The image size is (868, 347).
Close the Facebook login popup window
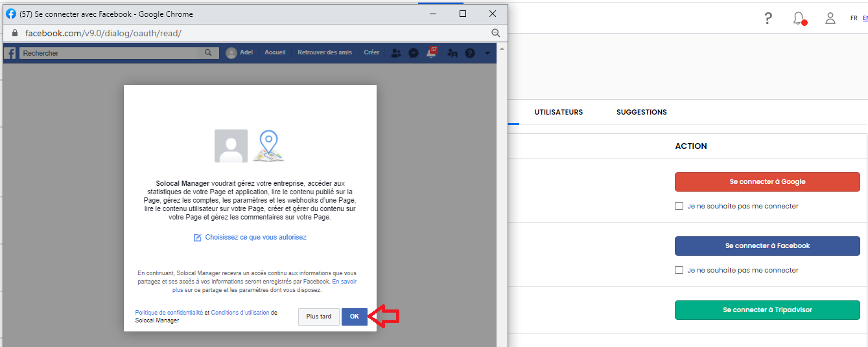point(493,14)
